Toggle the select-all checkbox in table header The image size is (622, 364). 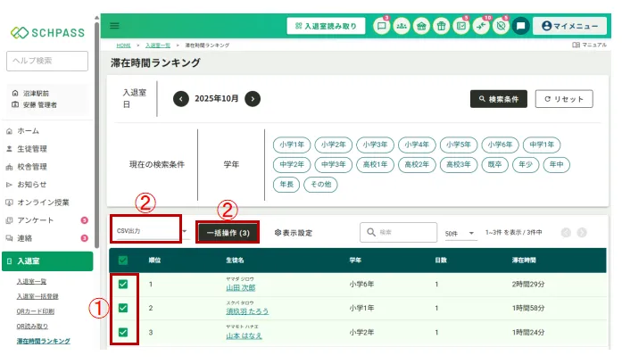coord(124,261)
